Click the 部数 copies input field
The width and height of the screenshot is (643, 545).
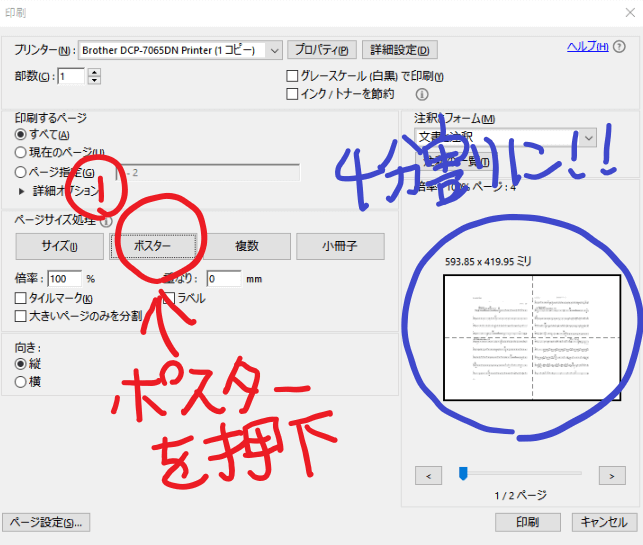click(71, 76)
